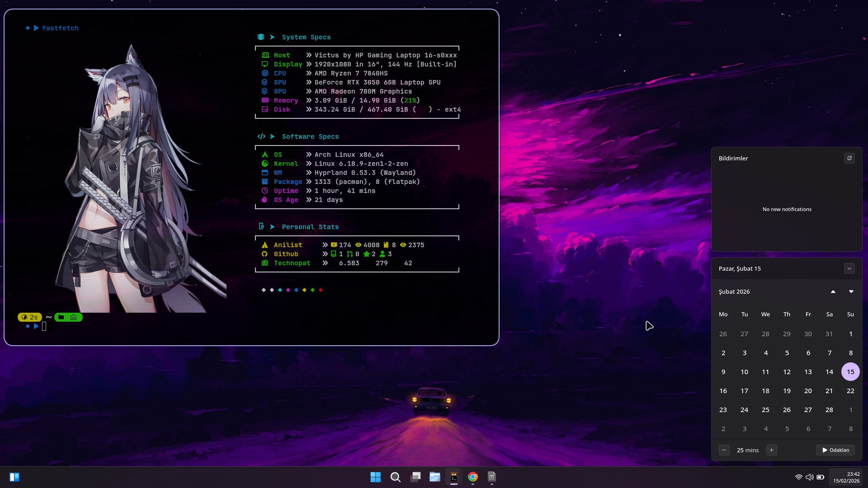Screen dimensions: 868x488
Task: Go to previous month with up arrow
Action: [833, 291]
